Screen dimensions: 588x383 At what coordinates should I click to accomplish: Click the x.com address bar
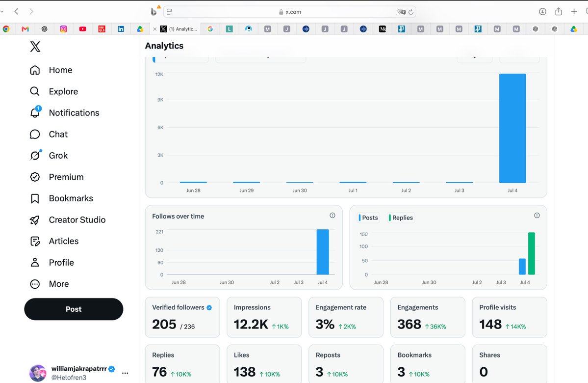[289, 12]
